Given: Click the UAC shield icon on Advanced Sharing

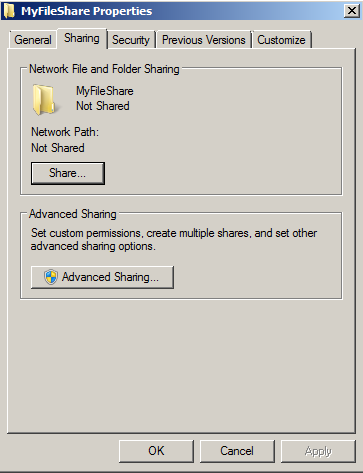Looking at the screenshot, I should pyautogui.click(x=51, y=277).
